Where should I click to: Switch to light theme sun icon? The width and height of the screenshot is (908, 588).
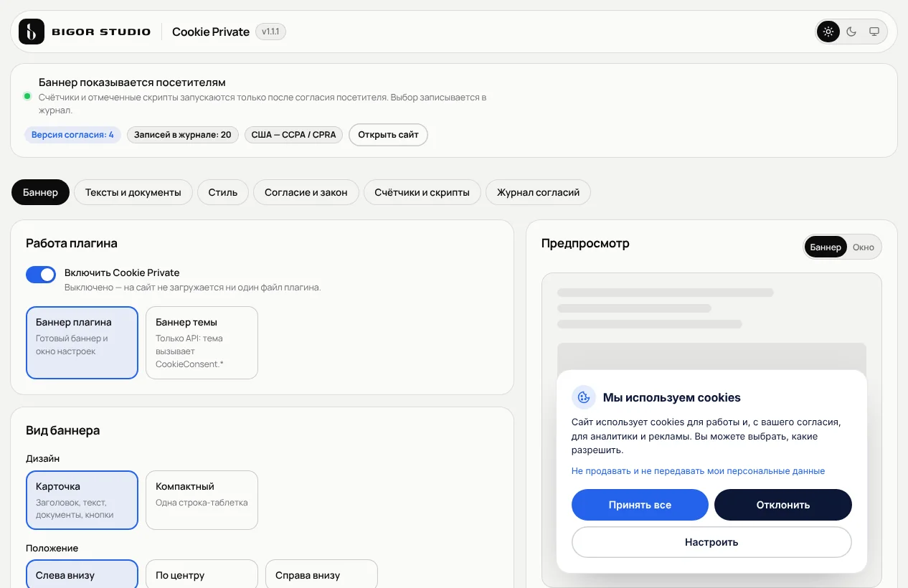coord(828,32)
